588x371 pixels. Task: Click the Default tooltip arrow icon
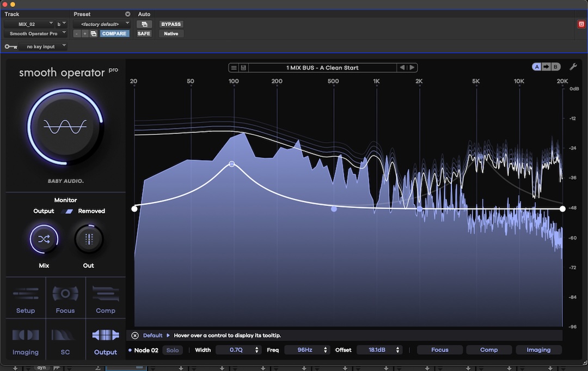pos(168,336)
